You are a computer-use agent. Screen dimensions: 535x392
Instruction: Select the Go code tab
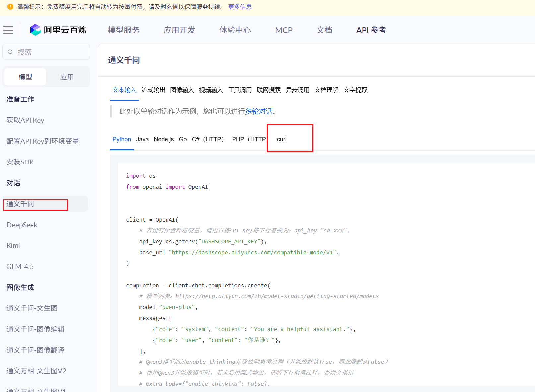pyautogui.click(x=183, y=139)
